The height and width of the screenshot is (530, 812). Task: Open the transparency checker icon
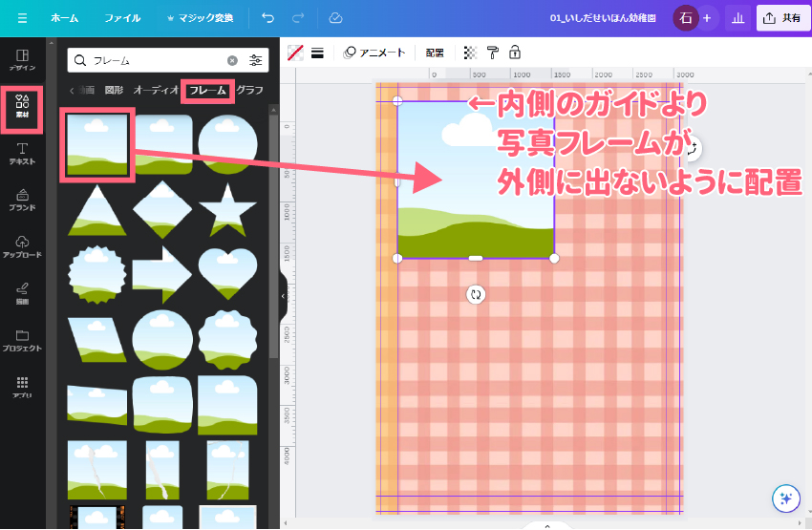point(470,53)
